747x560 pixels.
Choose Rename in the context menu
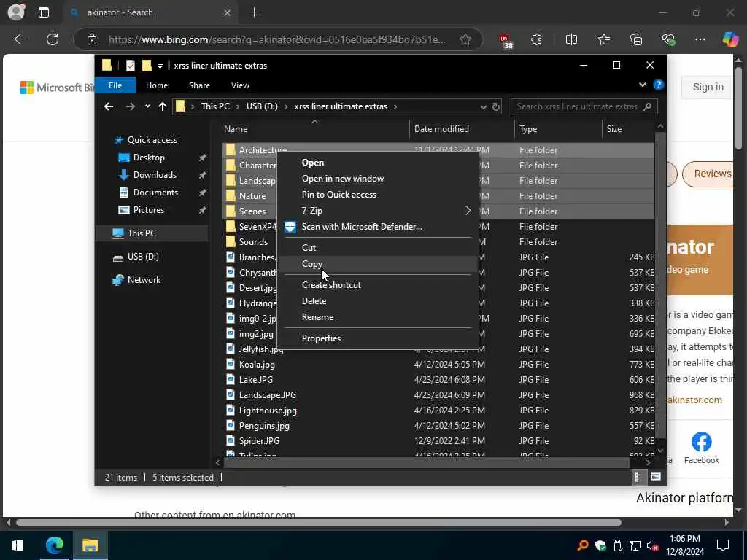pyautogui.click(x=317, y=317)
